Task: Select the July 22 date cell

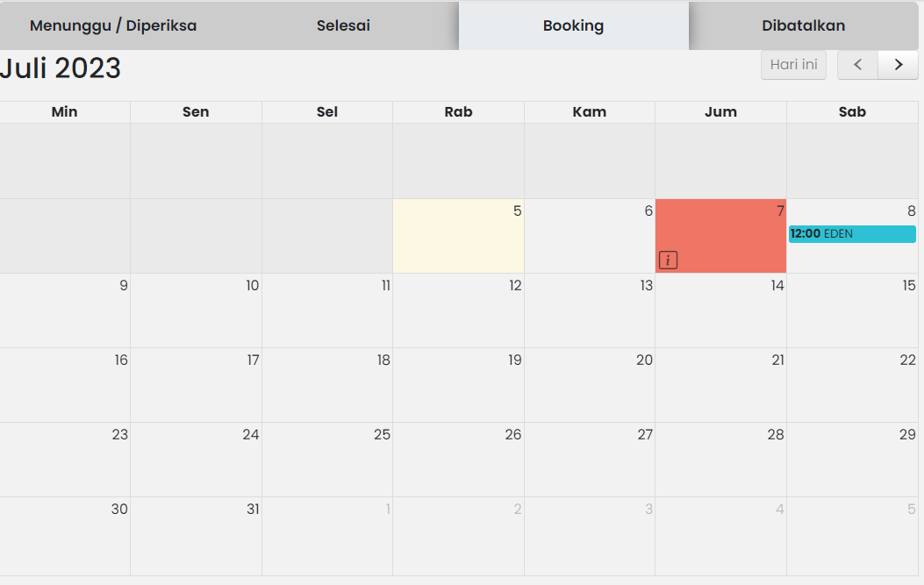Action: tap(851, 385)
